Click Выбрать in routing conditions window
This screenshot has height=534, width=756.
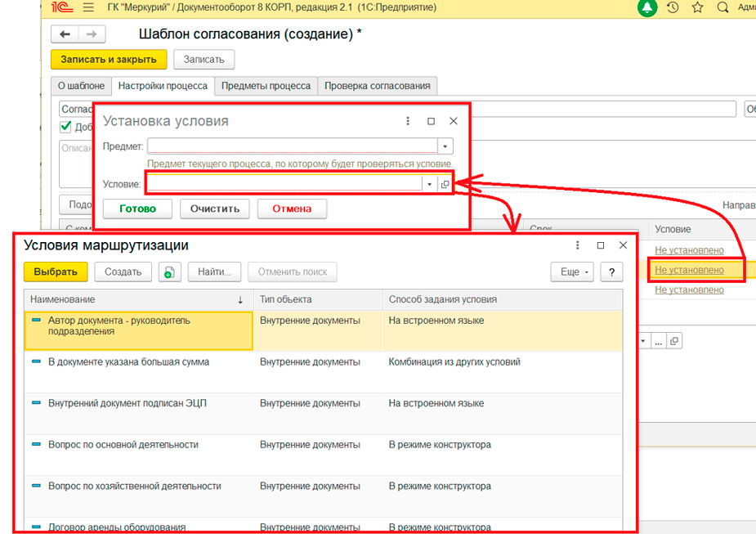(56, 272)
